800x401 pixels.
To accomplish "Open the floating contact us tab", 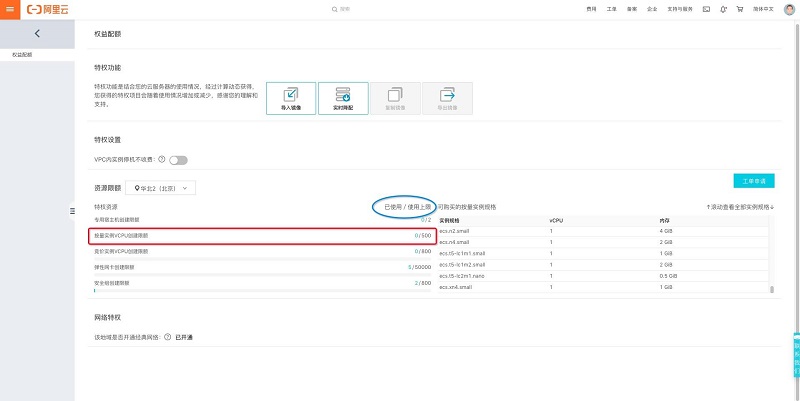I will (x=796, y=355).
